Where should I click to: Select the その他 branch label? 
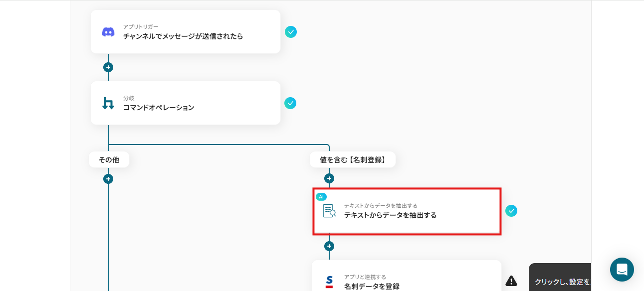coord(109,159)
